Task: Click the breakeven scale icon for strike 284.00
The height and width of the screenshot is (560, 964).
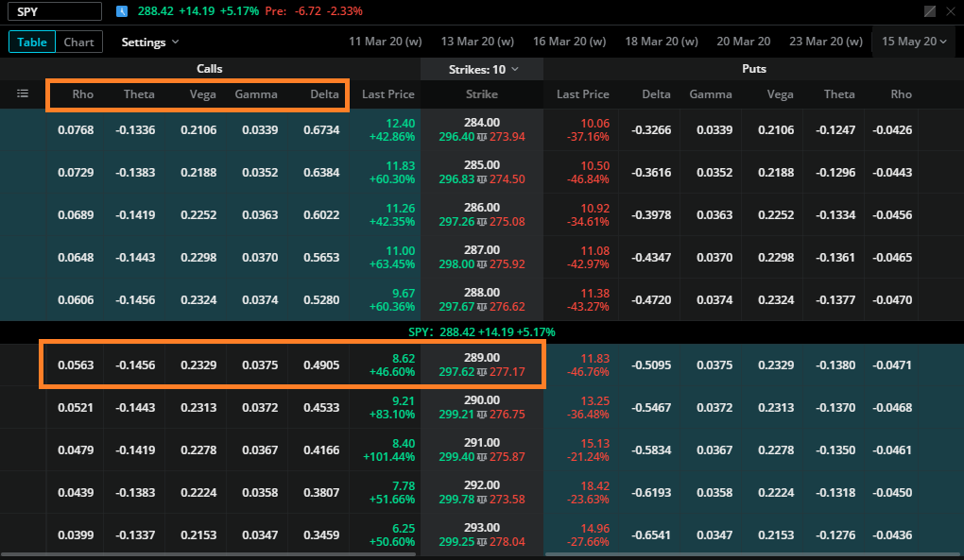Action: [x=482, y=137]
